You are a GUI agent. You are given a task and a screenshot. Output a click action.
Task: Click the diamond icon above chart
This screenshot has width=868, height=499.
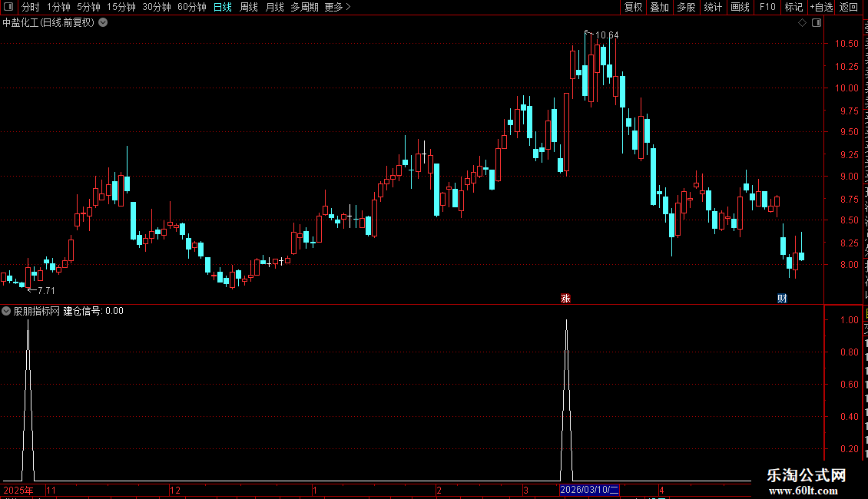click(x=802, y=23)
